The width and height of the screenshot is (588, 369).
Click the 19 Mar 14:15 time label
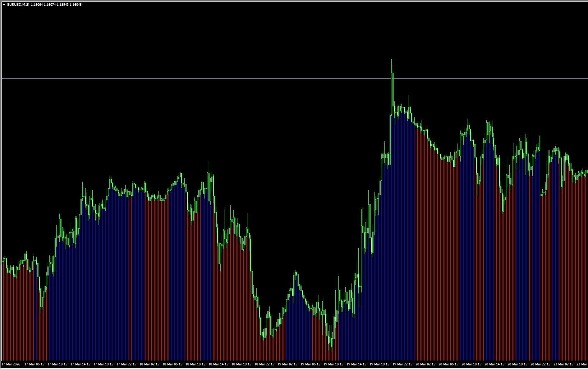(357, 364)
